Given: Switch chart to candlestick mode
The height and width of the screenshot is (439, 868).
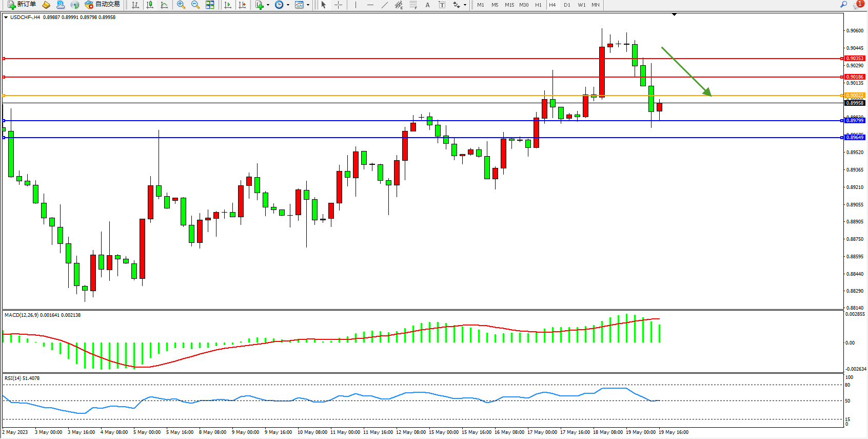Looking at the screenshot, I should (150, 5).
